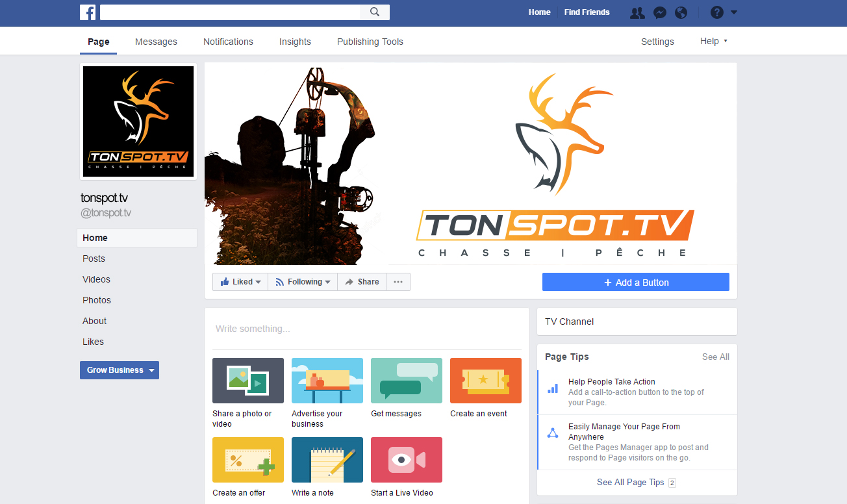
Task: Expand the Grow Business dropdown
Action: click(120, 370)
